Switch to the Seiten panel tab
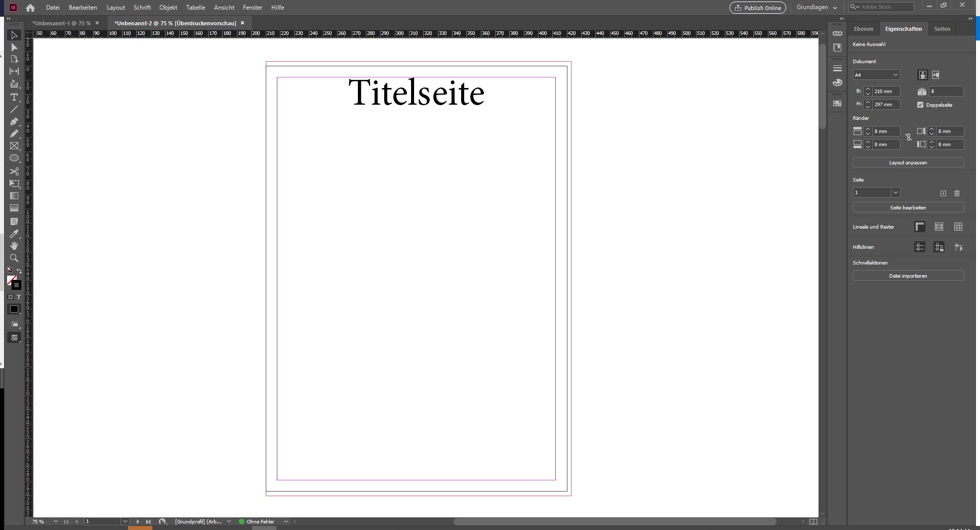The width and height of the screenshot is (980, 530). (942, 29)
